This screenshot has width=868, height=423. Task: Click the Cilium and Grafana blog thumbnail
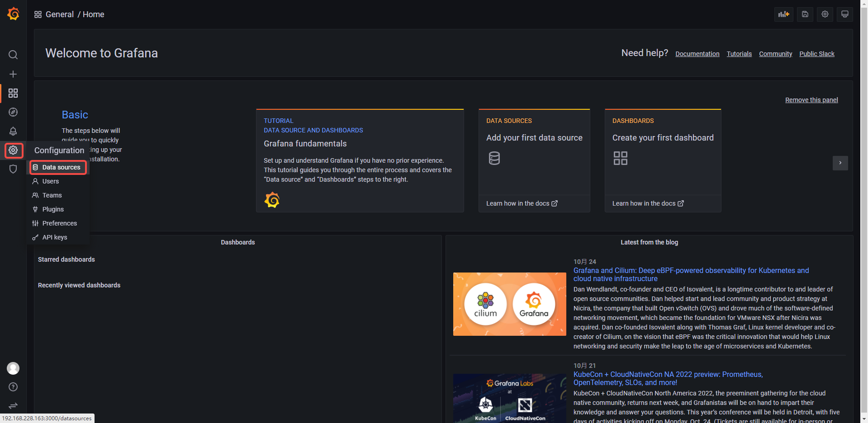510,304
